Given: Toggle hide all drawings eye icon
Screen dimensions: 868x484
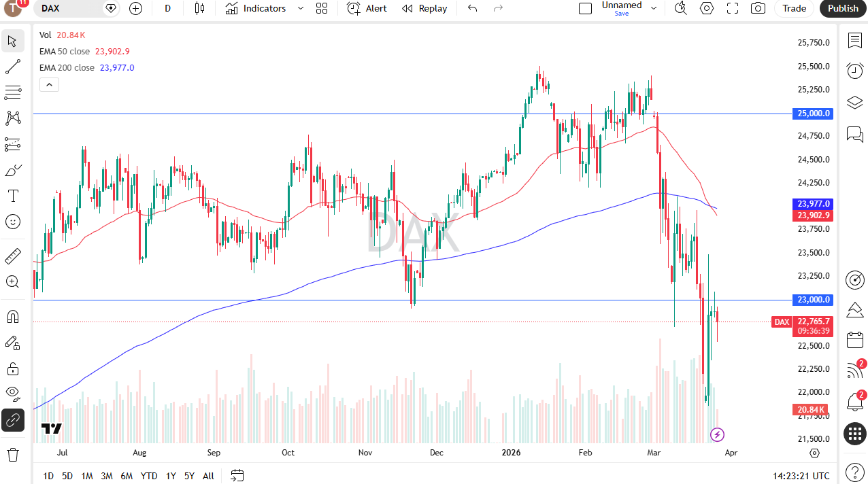Looking at the screenshot, I should coord(12,394).
